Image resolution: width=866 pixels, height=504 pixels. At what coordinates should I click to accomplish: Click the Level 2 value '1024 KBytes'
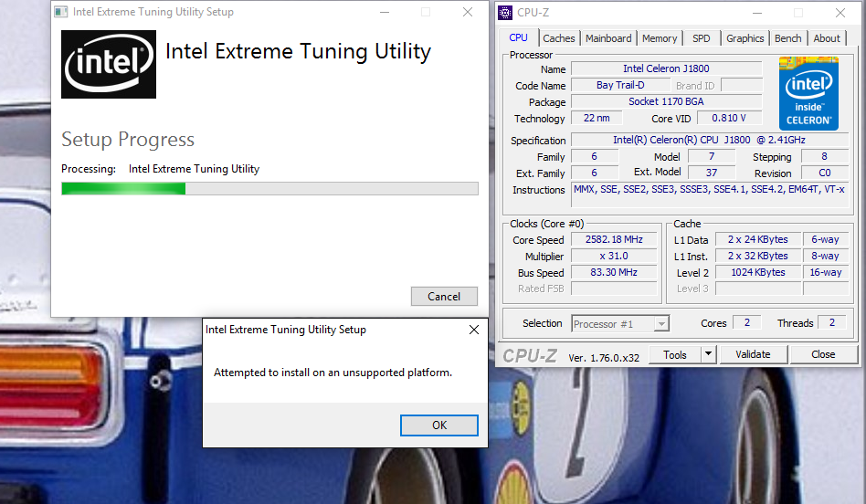(x=758, y=273)
